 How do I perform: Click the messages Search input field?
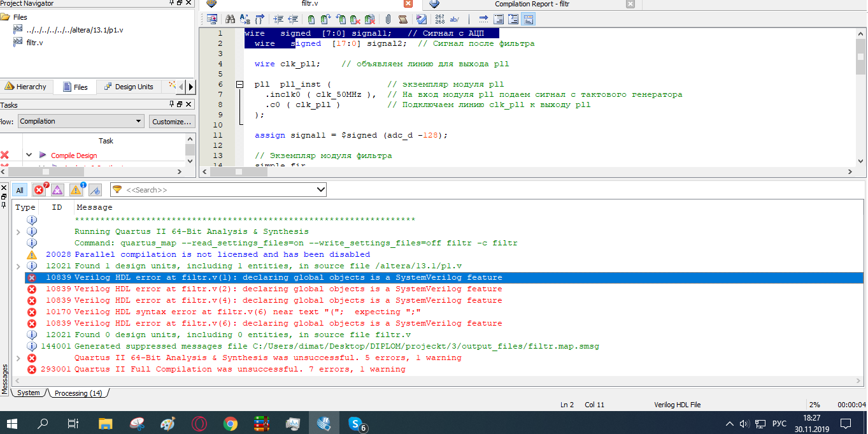pos(219,190)
